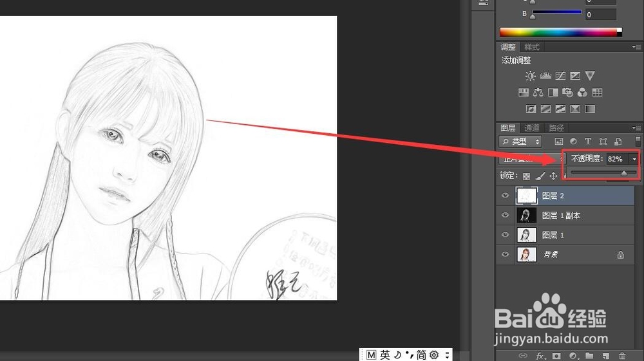Click the lock icon on 背景 layer

(x=621, y=255)
